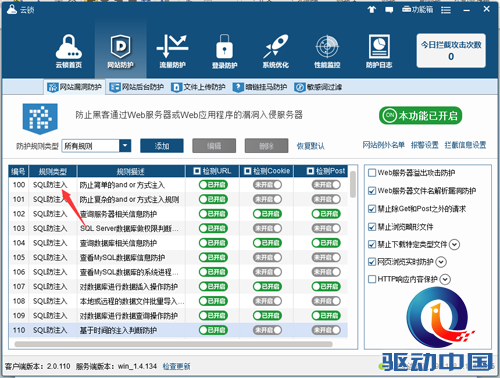Check Web服务器溢出攻击防护 checkbox
Viewport: 500px width, 378px height.
372,173
